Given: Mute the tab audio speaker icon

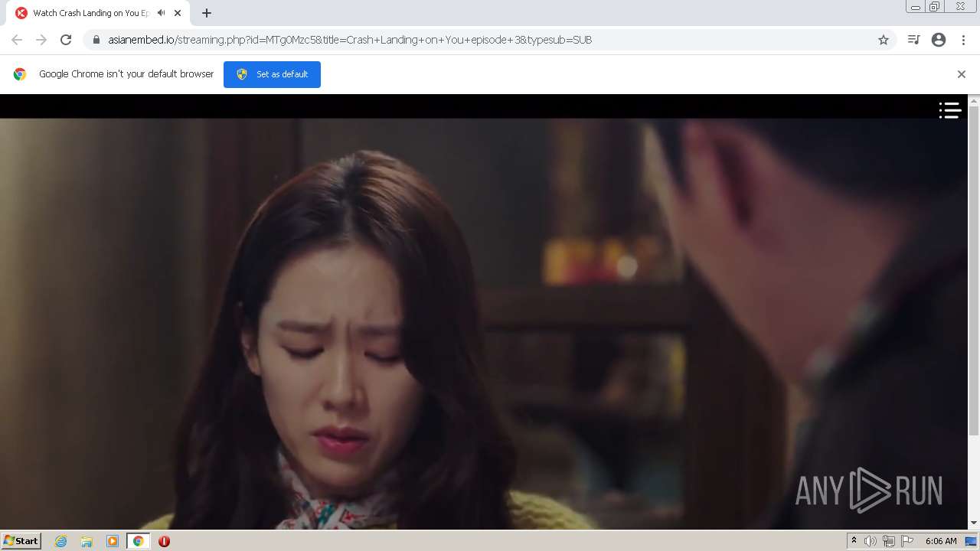Looking at the screenshot, I should pos(161,13).
